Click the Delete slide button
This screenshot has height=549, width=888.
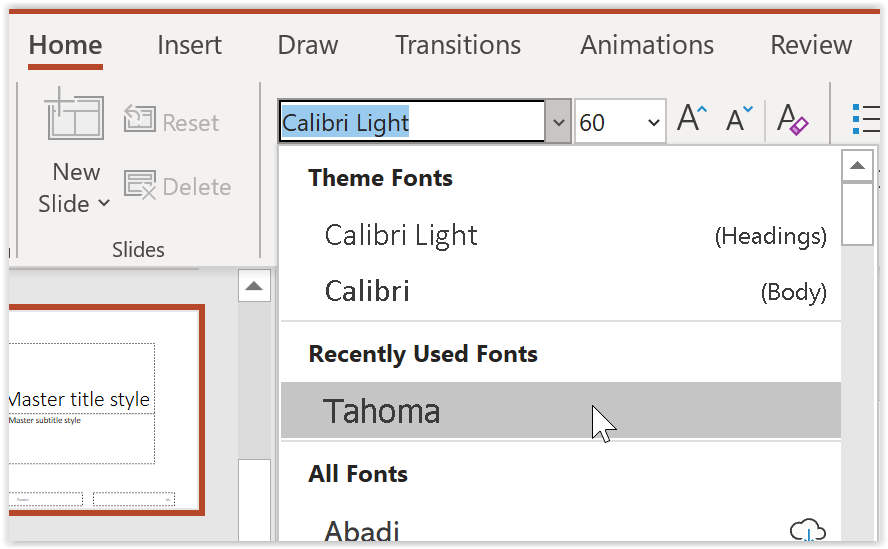(177, 185)
